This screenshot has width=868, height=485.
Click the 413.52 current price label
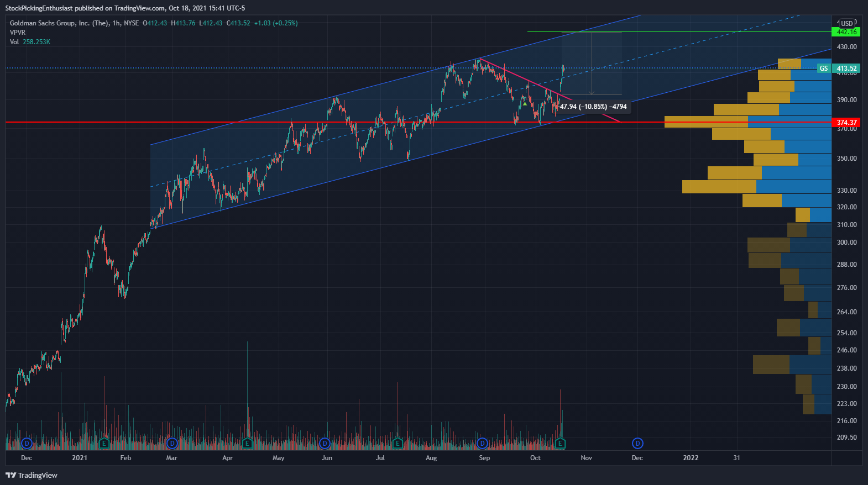point(846,68)
